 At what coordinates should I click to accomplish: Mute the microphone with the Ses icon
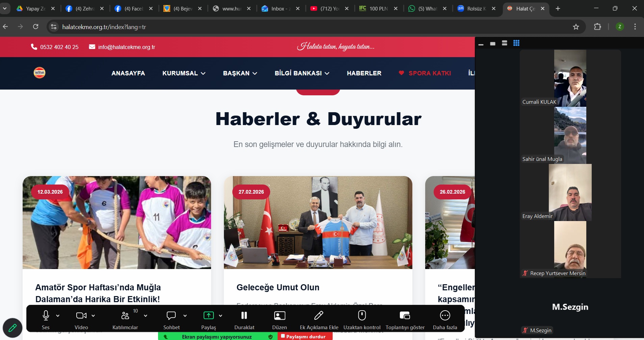[46, 315]
